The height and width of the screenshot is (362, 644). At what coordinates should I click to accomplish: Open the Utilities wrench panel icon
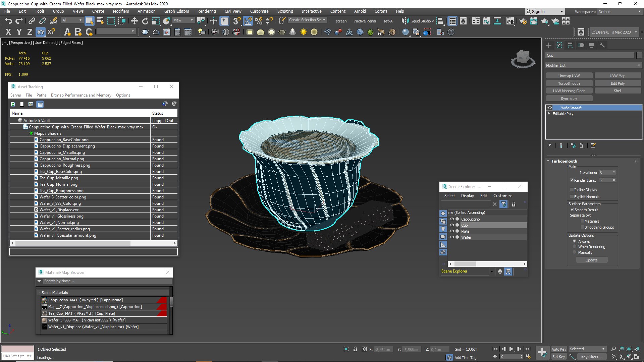point(602,45)
